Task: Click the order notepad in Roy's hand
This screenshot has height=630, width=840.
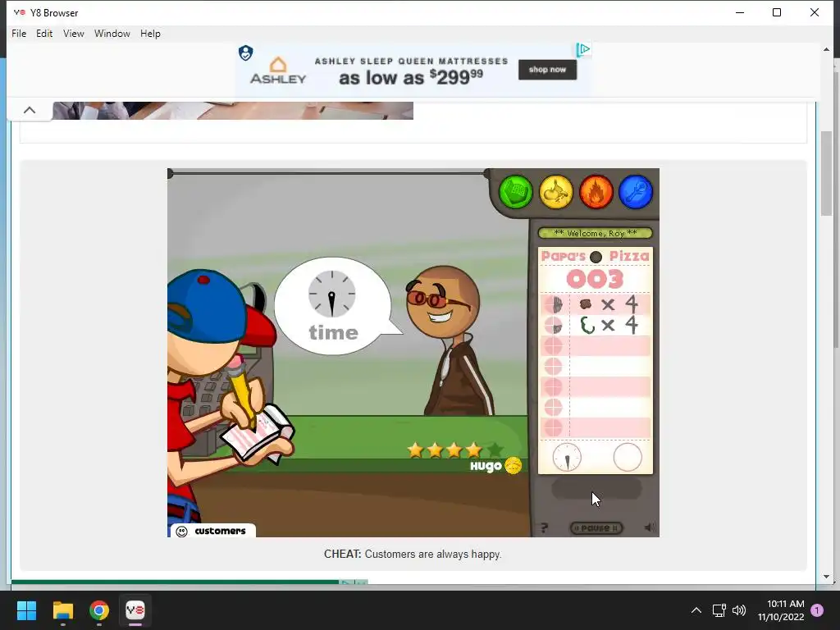Action: tap(257, 433)
